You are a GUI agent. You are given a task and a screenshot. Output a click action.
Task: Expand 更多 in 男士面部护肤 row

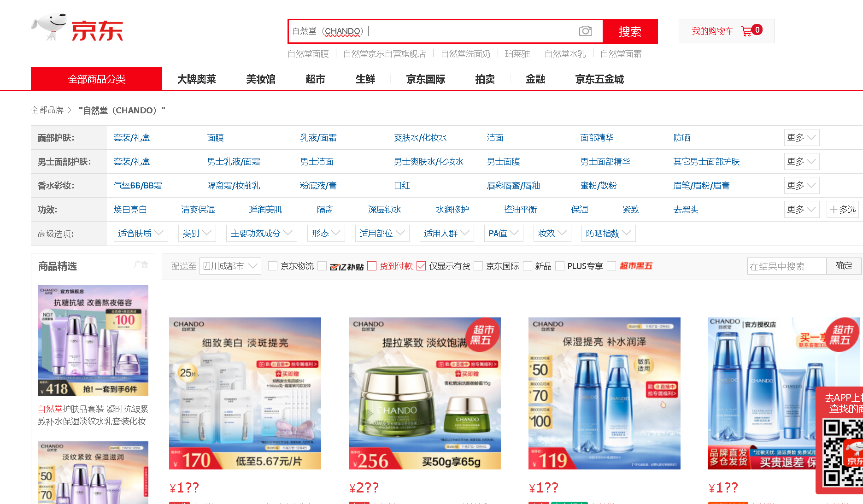point(802,162)
